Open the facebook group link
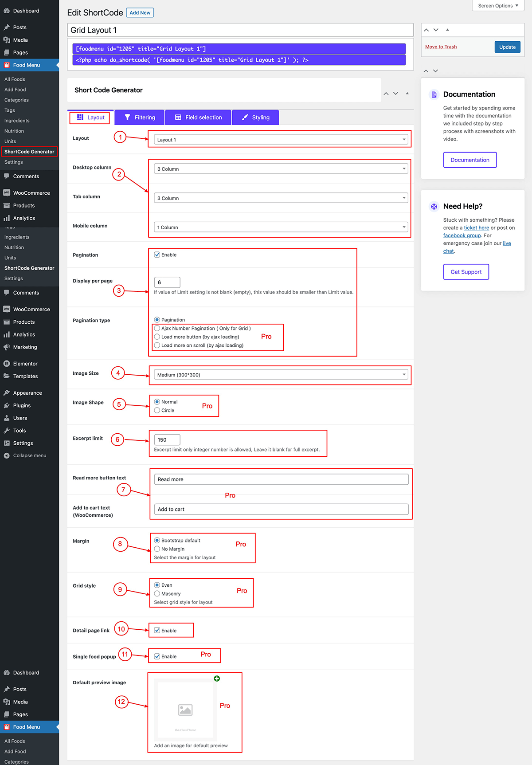Viewport: 532px width, 765px height. (x=462, y=235)
